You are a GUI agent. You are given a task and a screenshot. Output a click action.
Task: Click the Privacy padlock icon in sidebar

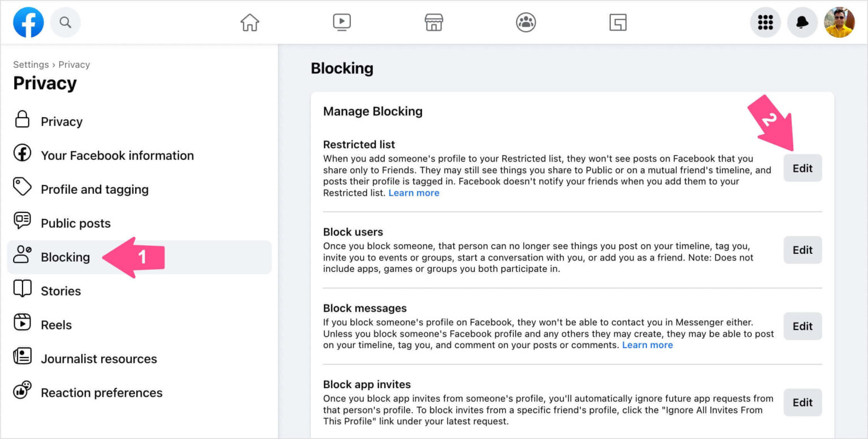(x=21, y=121)
